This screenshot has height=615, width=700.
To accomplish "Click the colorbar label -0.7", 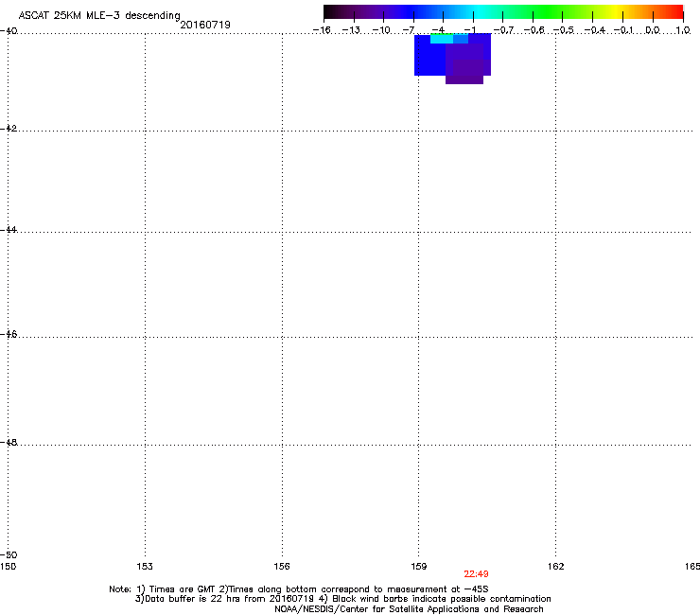I will [503, 30].
